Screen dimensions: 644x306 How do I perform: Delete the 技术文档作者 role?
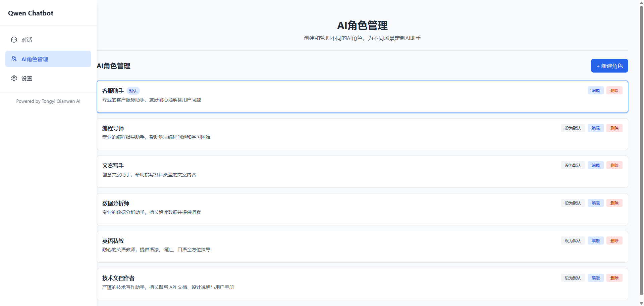click(614, 278)
